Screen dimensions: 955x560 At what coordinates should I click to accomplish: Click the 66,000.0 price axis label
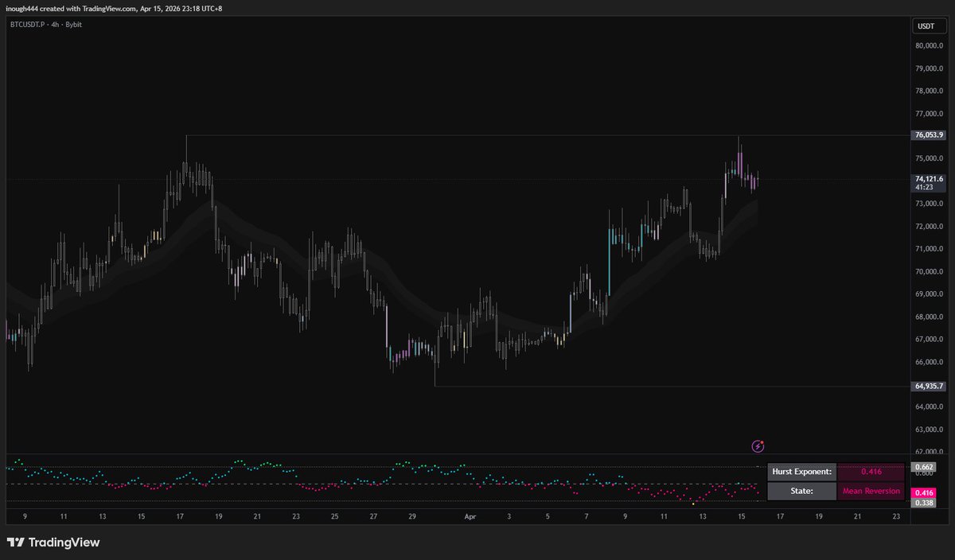930,362
